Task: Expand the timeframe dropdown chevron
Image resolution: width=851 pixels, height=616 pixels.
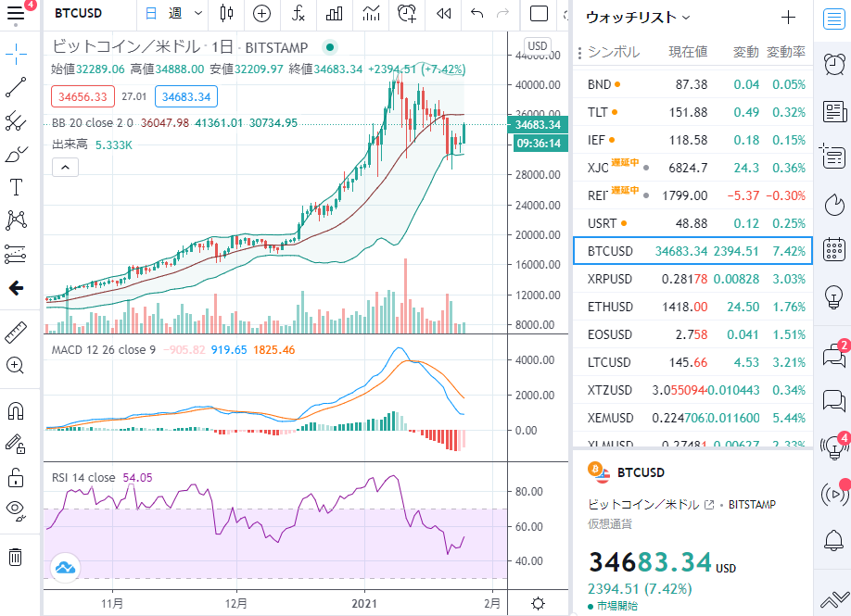Action: tap(198, 14)
